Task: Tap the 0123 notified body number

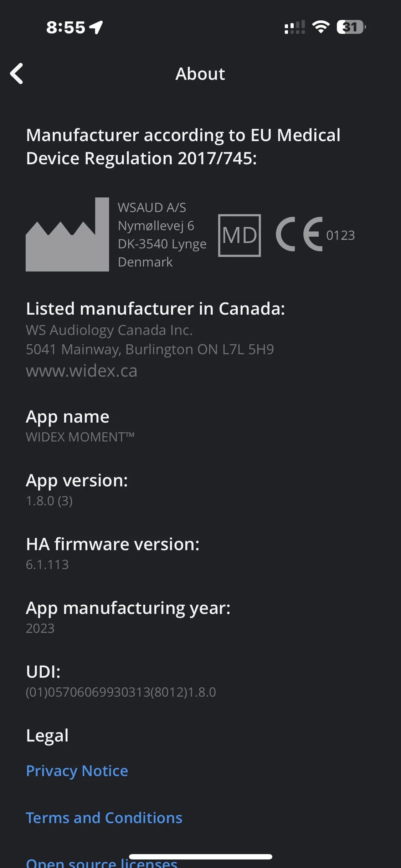Action: (x=340, y=235)
